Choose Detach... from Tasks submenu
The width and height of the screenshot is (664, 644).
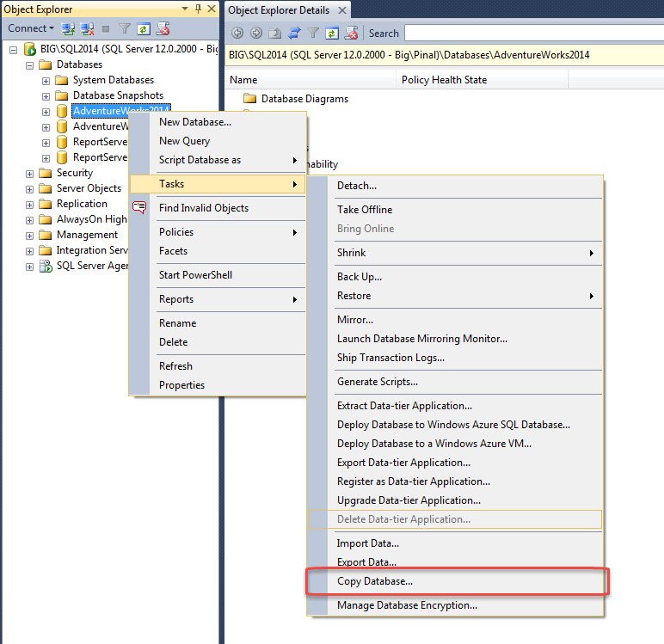coord(455,186)
